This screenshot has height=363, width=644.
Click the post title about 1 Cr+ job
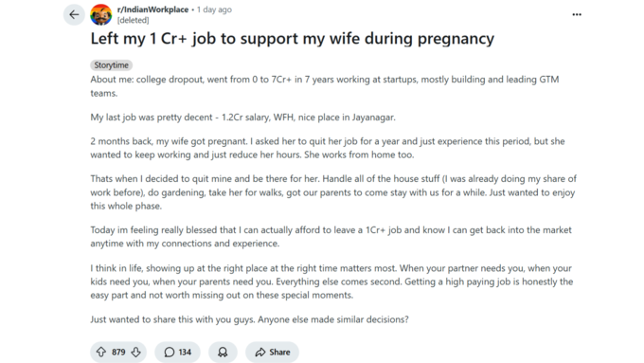[292, 39]
